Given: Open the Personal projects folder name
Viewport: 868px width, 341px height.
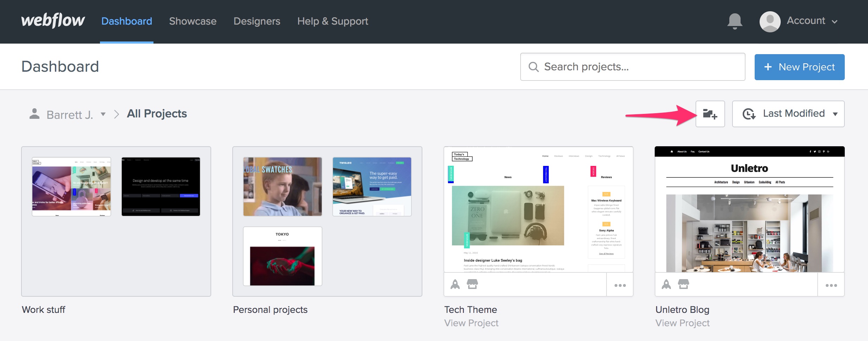Looking at the screenshot, I should tap(270, 309).
